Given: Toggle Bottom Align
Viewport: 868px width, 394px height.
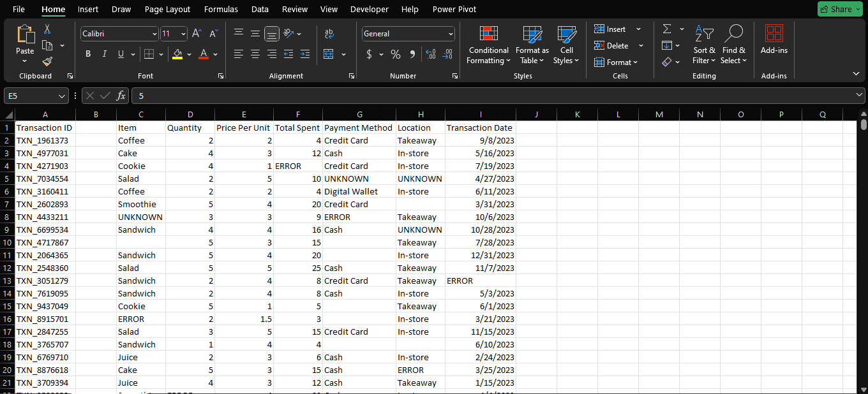Looking at the screenshot, I should (x=272, y=34).
